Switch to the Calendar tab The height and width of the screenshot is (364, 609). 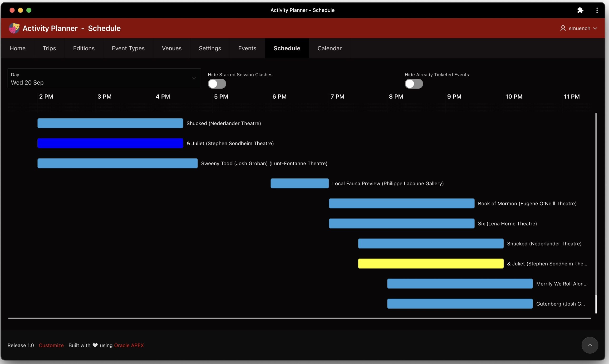[329, 48]
